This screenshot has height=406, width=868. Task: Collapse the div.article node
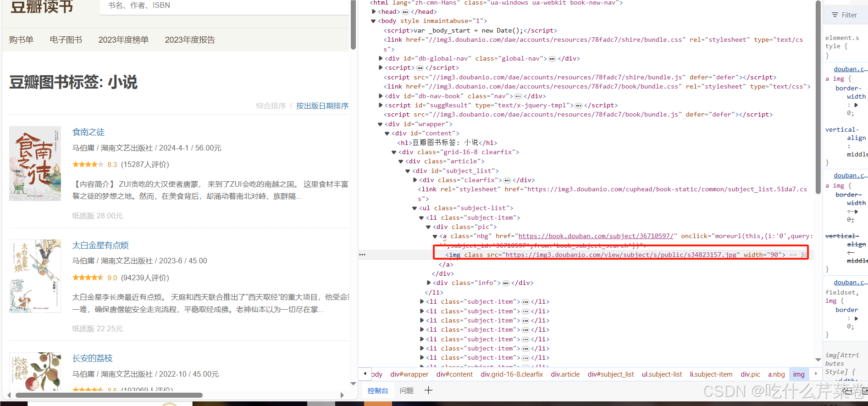point(401,161)
